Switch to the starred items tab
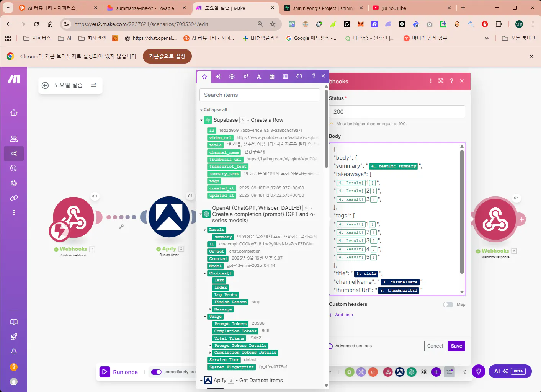This screenshot has height=392, width=541. click(204, 77)
